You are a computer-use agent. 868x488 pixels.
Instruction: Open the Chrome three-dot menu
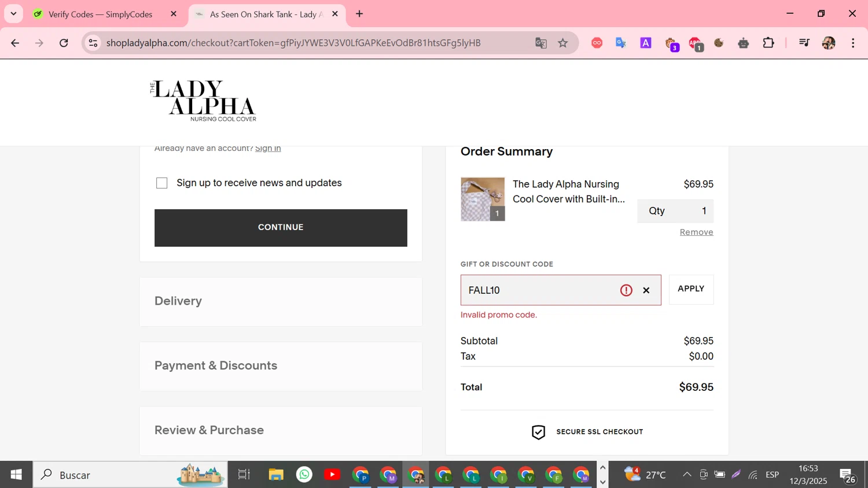pos(853,43)
